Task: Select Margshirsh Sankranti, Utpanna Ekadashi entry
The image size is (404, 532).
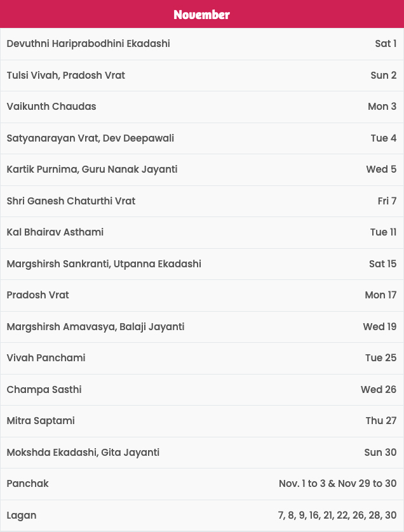Action: pyautogui.click(x=104, y=264)
